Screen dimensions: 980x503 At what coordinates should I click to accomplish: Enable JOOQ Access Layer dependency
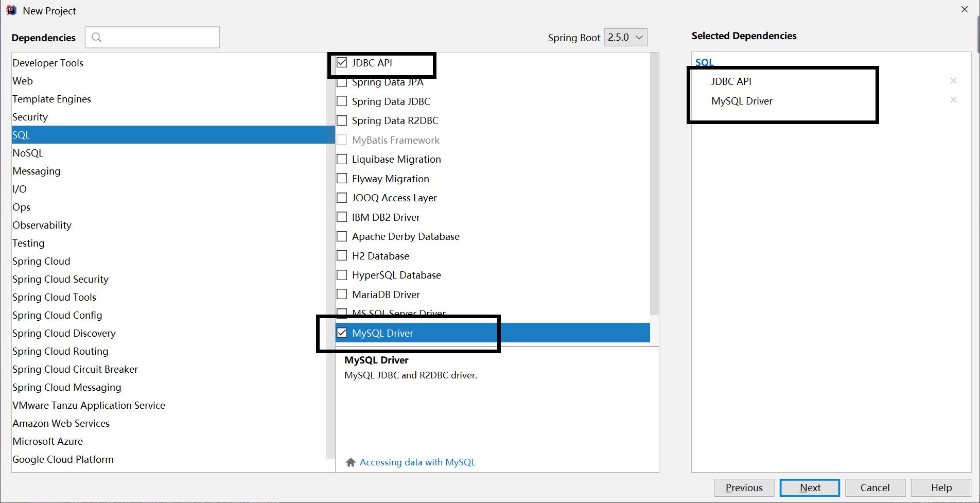pos(342,198)
